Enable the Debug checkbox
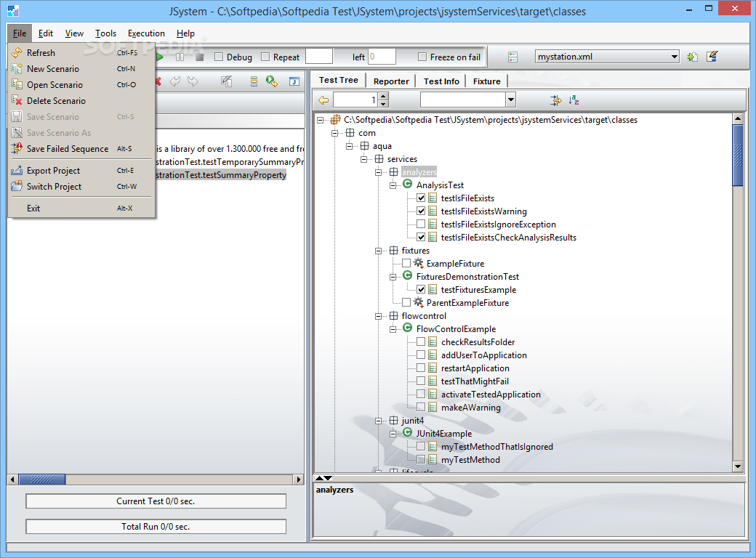Viewport: 756px width, 558px height. (x=219, y=57)
